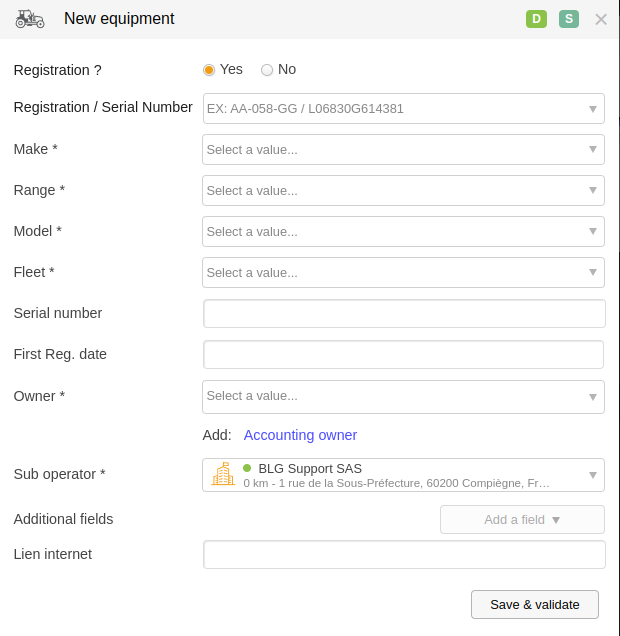Click the tractor equipment icon
Image resolution: width=620 pixels, height=636 pixels.
(30, 19)
